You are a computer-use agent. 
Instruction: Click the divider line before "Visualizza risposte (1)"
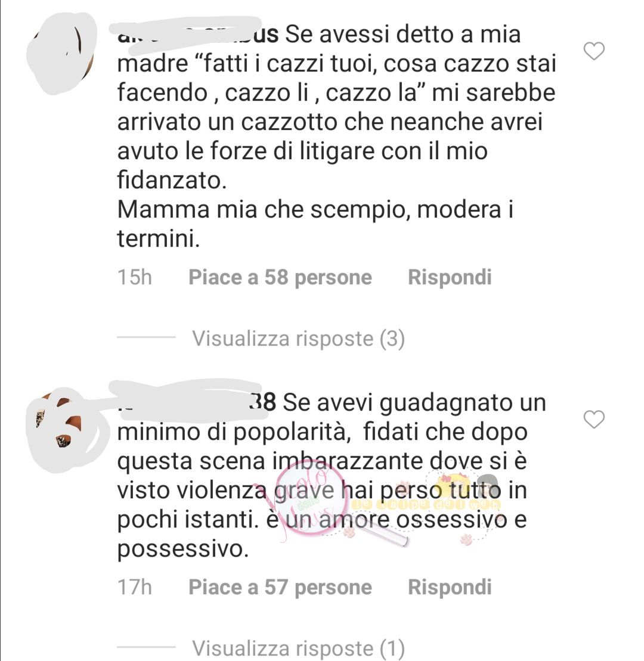pos(146,647)
